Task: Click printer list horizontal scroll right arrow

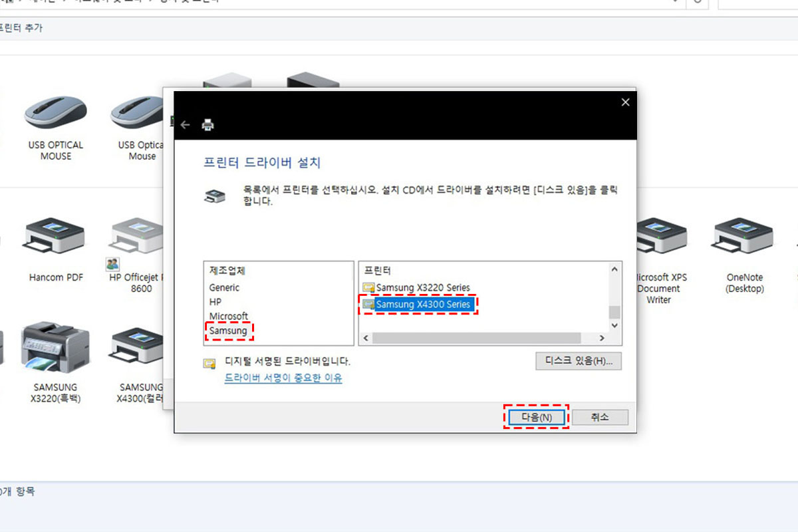Action: [x=601, y=338]
